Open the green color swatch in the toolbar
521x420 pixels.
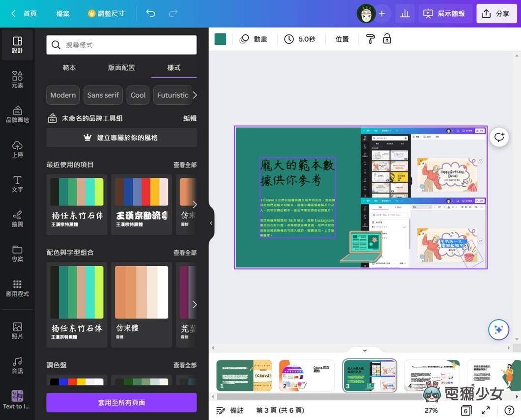point(220,38)
